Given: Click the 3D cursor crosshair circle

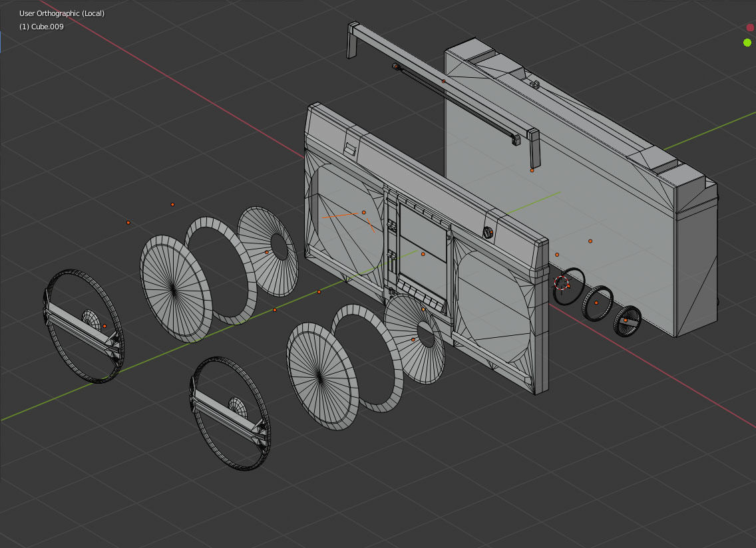Looking at the screenshot, I should (561, 283).
